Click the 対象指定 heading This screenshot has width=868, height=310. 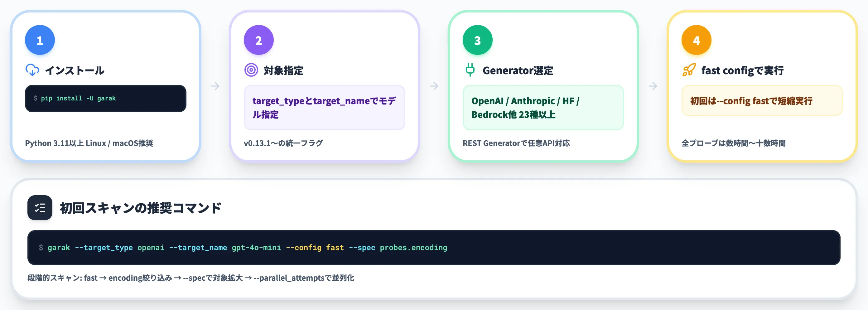click(283, 70)
